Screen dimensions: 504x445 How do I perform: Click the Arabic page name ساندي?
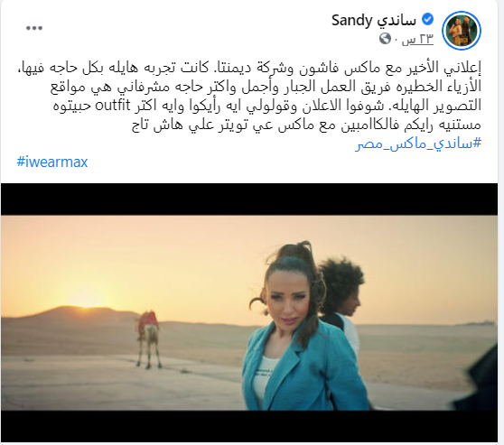pos(397,21)
